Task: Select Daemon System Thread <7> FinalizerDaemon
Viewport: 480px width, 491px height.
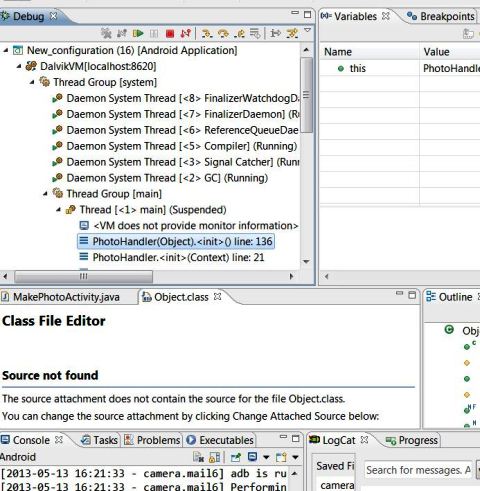Action: click(176, 114)
